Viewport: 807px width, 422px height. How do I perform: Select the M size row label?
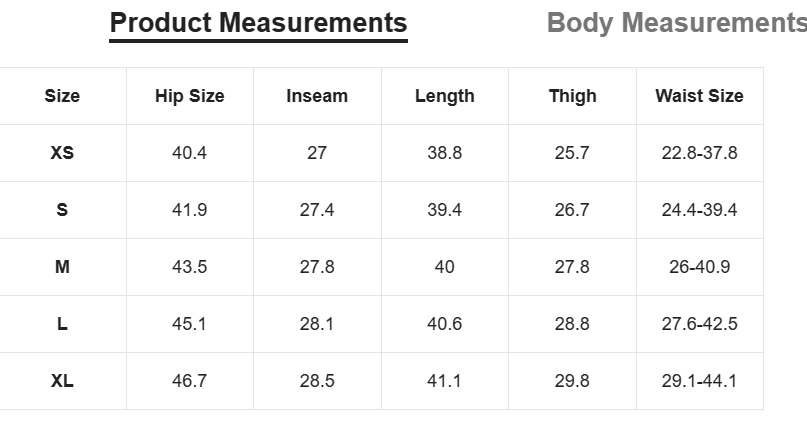point(62,267)
